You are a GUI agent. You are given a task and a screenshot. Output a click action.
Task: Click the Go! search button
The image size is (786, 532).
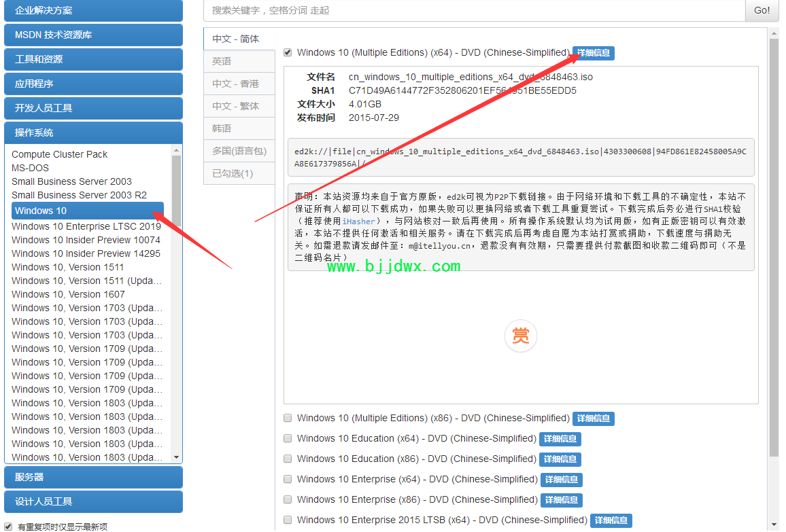tap(762, 10)
